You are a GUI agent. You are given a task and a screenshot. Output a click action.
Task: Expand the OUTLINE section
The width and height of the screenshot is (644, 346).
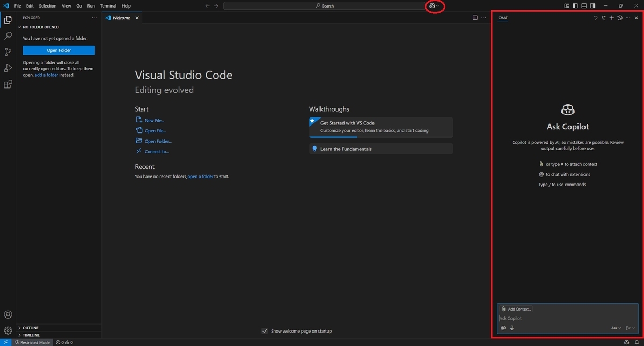coord(30,328)
